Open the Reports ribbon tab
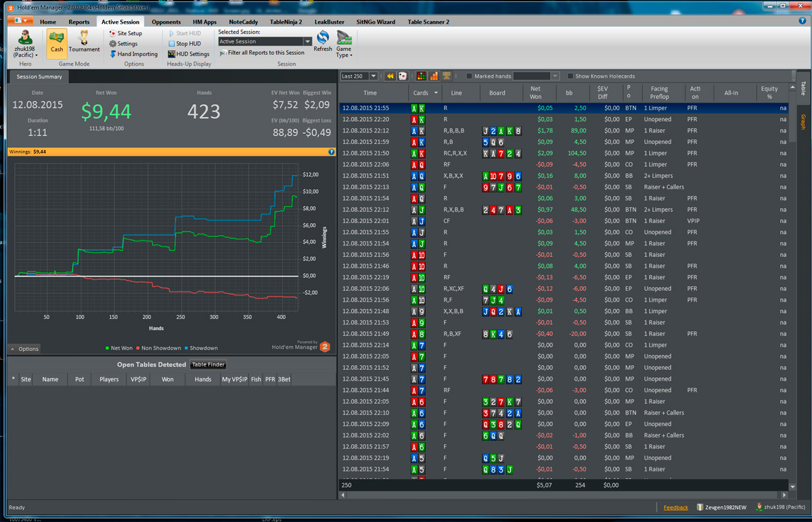 (78, 22)
